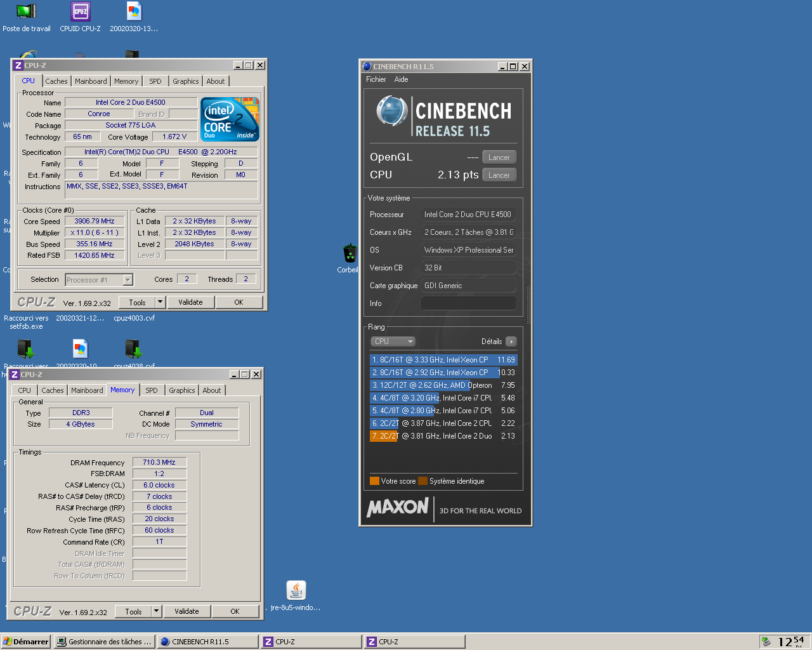
Task: Open the Caches tab in upper CPU-Z window
Action: tap(56, 81)
